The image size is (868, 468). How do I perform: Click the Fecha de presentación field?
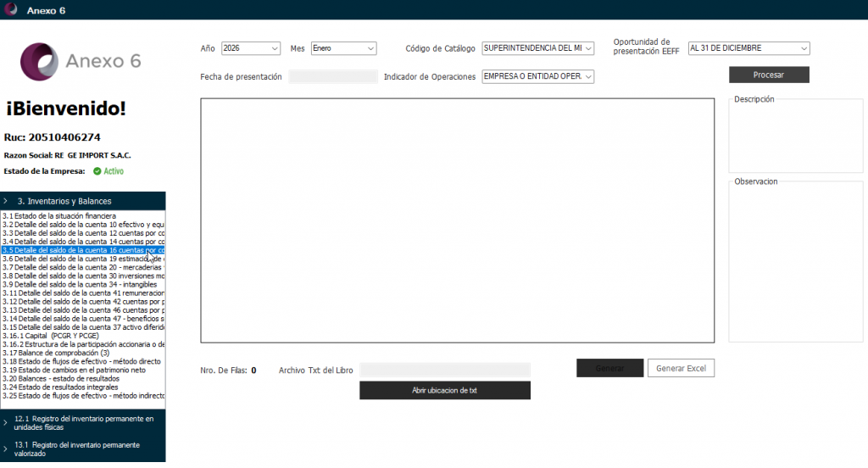(333, 76)
